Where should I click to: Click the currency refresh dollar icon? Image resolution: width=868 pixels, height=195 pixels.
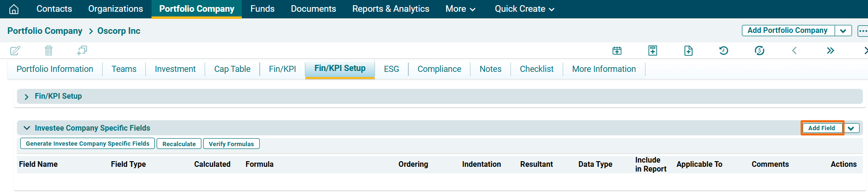pos(759,50)
